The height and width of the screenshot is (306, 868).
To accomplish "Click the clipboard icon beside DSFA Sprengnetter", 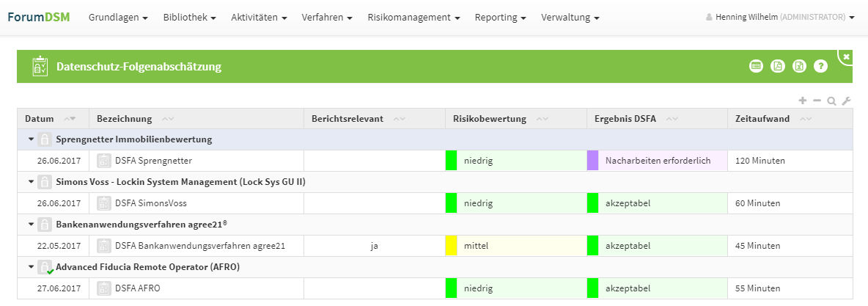I will [104, 161].
